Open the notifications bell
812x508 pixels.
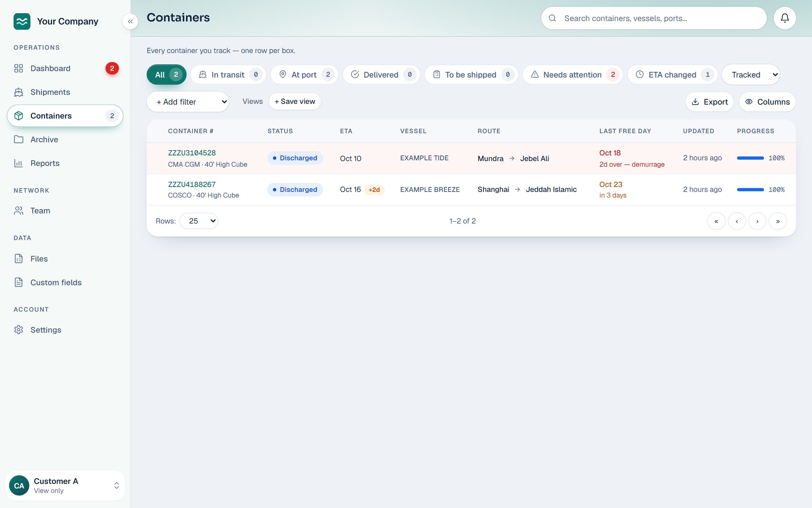coord(785,18)
